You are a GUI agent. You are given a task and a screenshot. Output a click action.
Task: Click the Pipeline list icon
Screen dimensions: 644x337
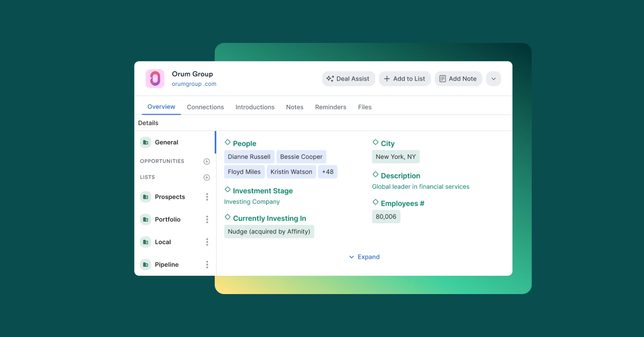point(145,265)
